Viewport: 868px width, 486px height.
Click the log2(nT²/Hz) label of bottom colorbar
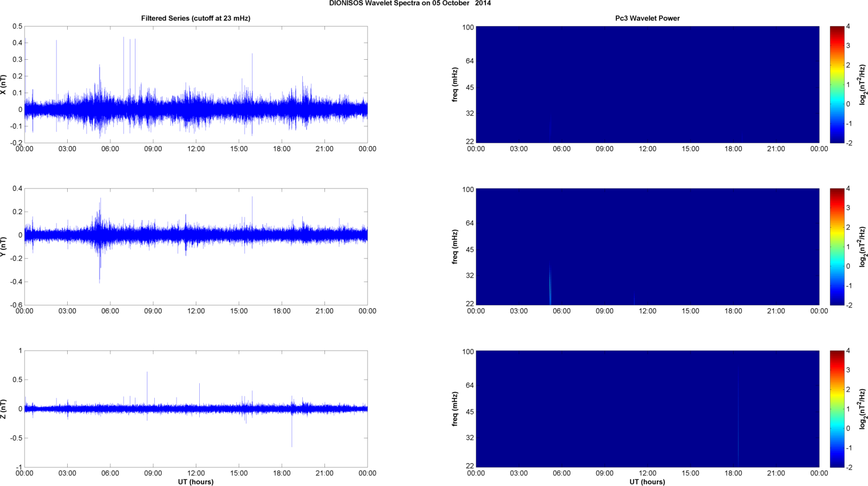pyautogui.click(x=863, y=409)
